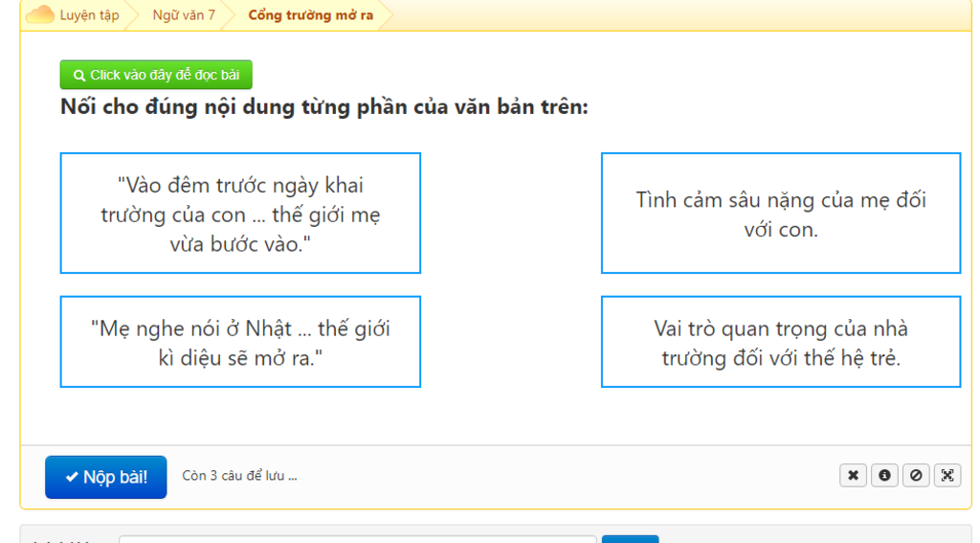980x543 pixels.
Task: Select the "Mẹ nghe nói ở Nhật" box
Action: point(240,342)
